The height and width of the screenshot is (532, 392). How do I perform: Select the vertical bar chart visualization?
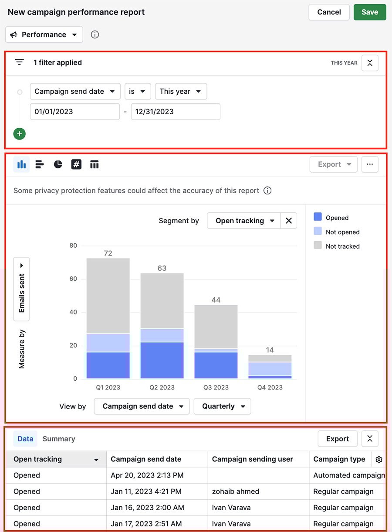pos(21,164)
